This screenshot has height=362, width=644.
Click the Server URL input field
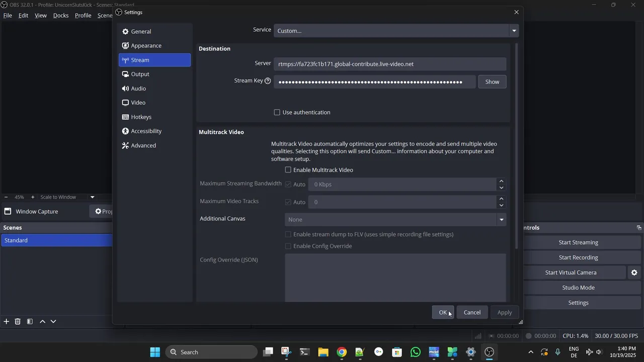pos(390,64)
